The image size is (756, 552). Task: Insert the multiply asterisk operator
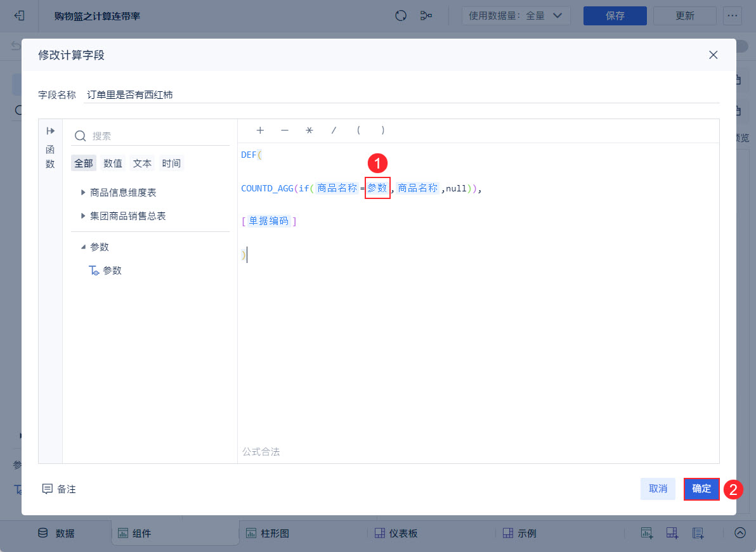point(309,130)
